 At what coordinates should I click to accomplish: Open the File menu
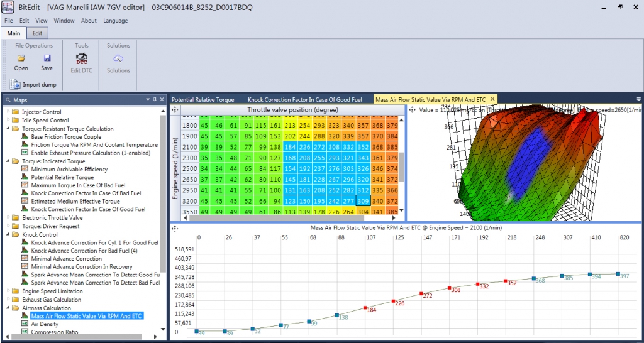pyautogui.click(x=9, y=21)
